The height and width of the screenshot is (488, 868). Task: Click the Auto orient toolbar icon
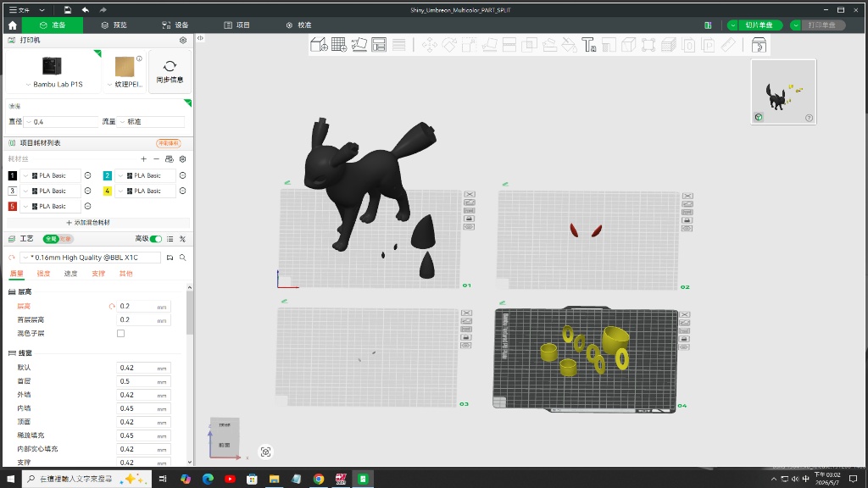(x=359, y=45)
